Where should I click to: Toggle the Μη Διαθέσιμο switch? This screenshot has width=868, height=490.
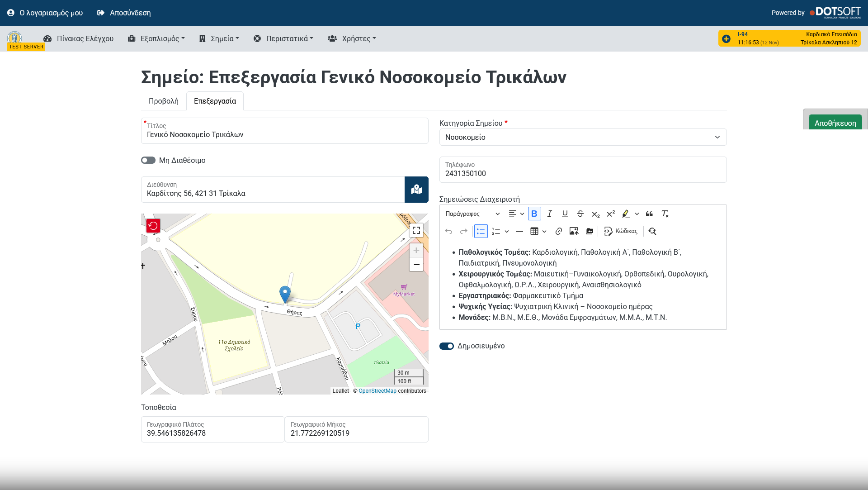point(148,160)
